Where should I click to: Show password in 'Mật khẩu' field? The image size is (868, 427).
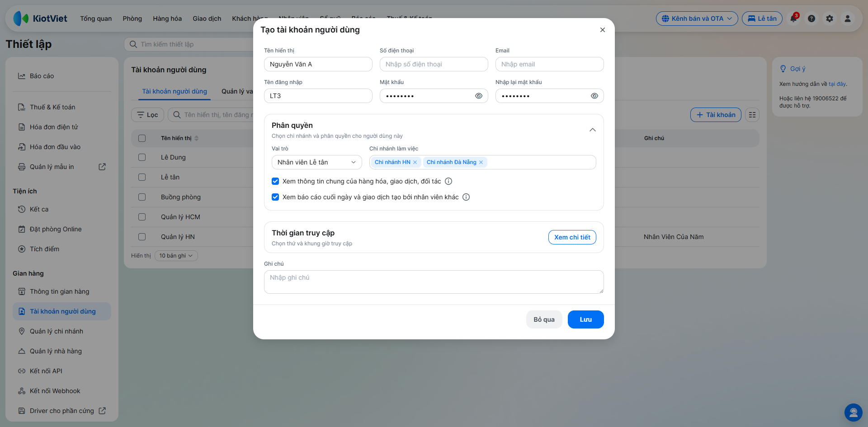pos(479,96)
